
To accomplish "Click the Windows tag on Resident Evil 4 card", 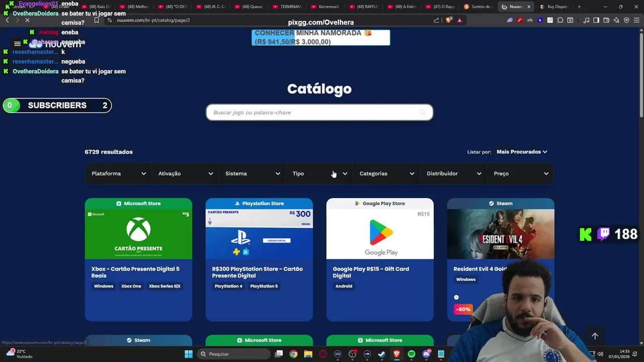I will point(466,280).
